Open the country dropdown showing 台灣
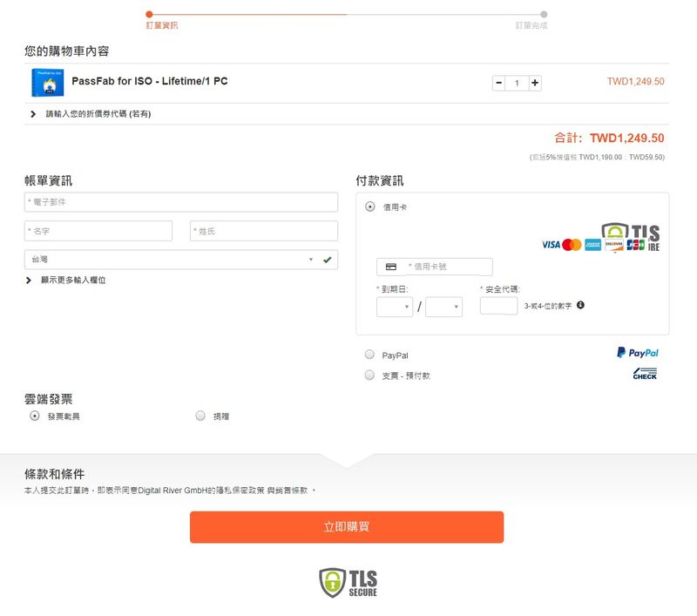The height and width of the screenshot is (616, 697). [181, 260]
